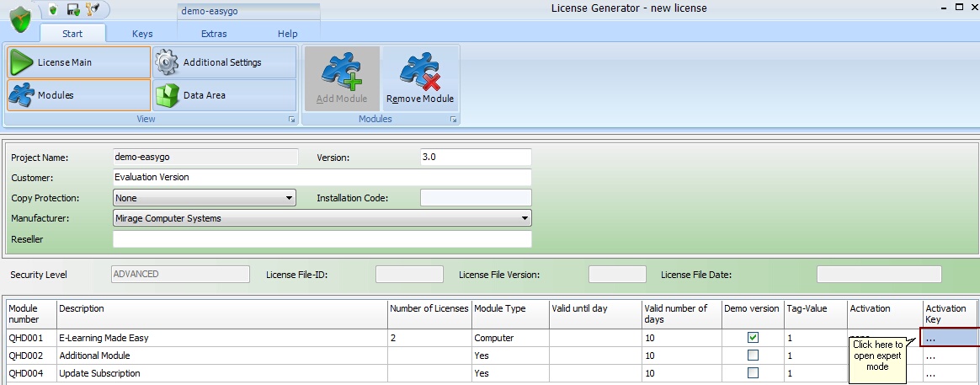Switch to the Keys ribbon tab

click(x=142, y=34)
